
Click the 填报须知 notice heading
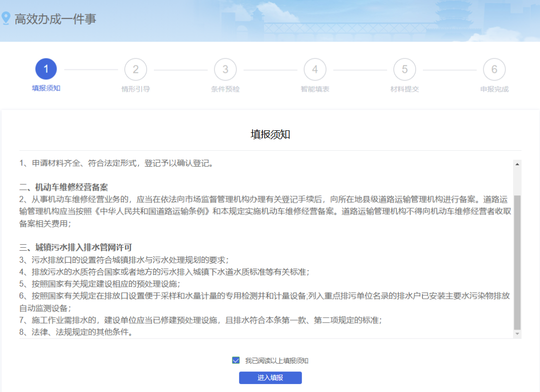pyautogui.click(x=270, y=135)
